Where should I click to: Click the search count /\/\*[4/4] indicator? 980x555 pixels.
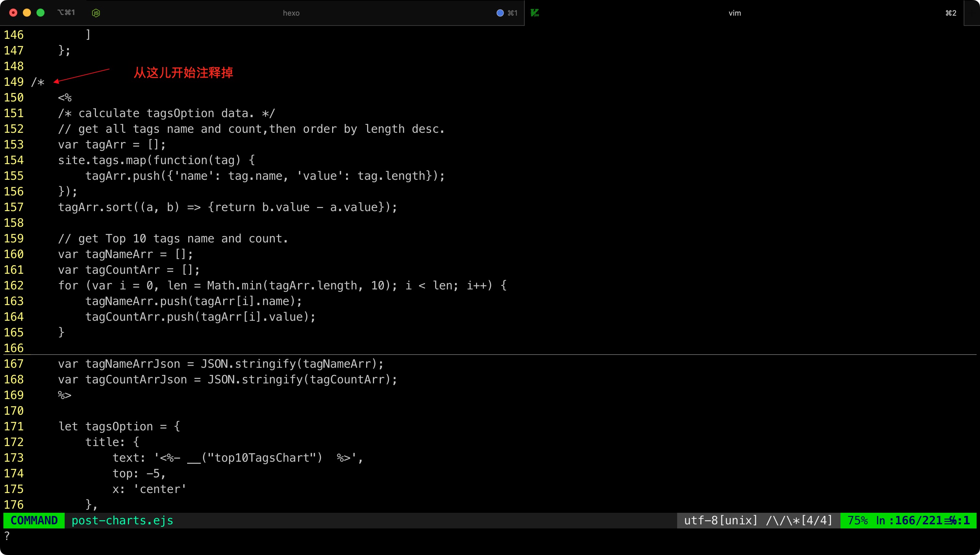point(799,520)
